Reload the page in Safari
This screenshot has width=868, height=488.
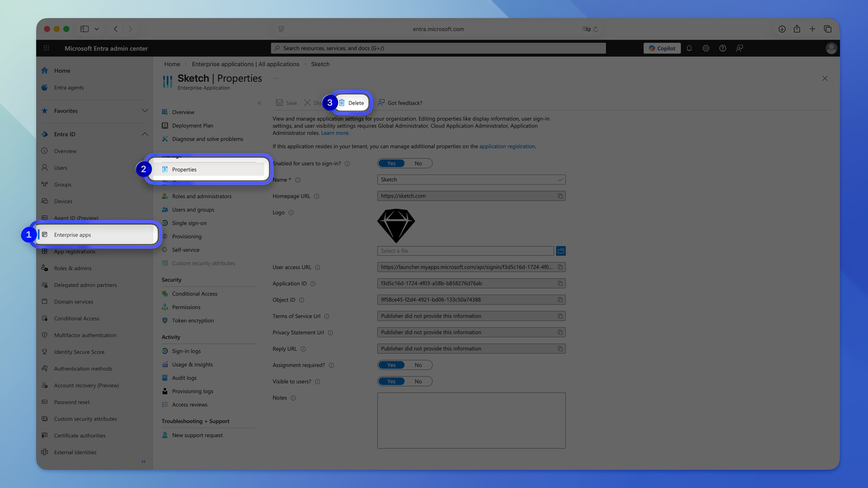point(595,29)
